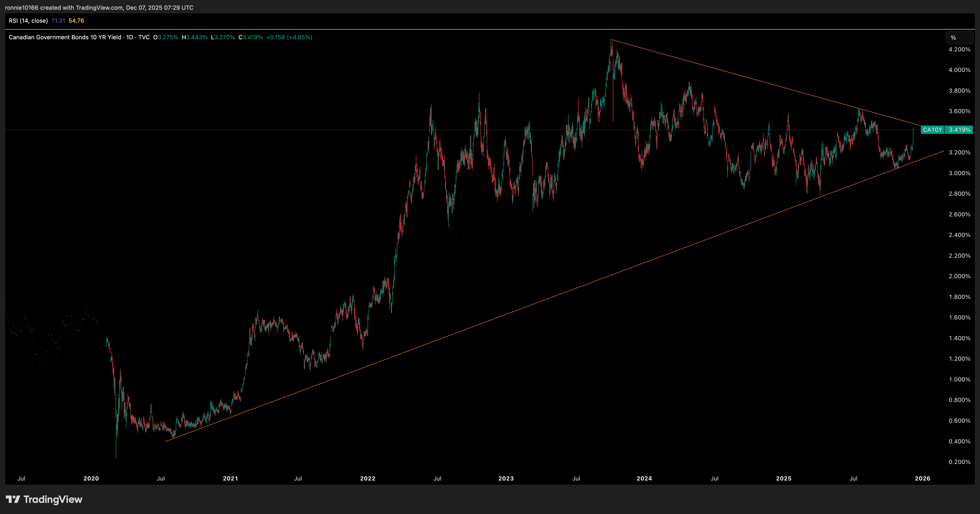Click the 2020 label on time axis

click(91, 478)
